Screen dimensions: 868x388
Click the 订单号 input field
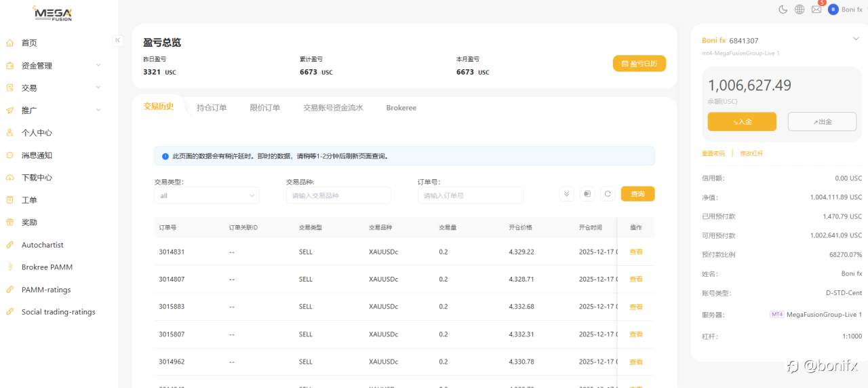[470, 195]
